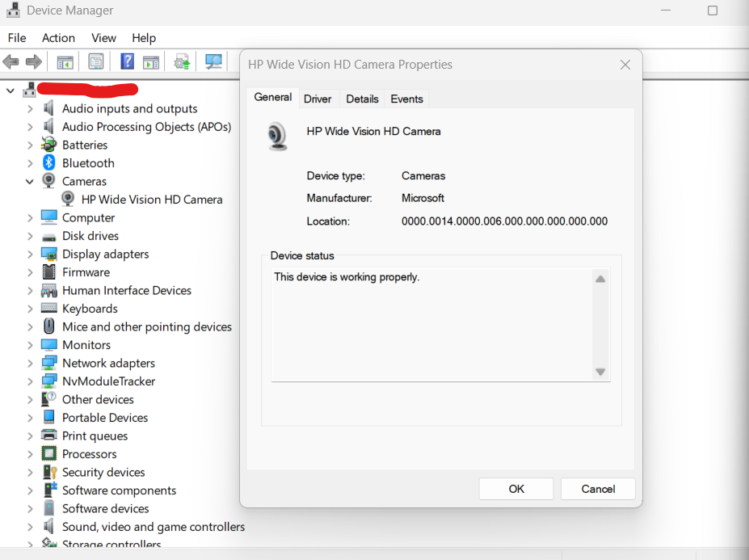This screenshot has width=749, height=560.
Task: Click the show action pane toolbar icon
Action: coord(151,61)
